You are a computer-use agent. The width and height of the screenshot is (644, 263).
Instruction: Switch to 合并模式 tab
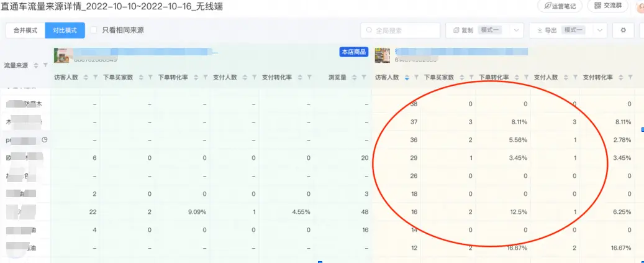pyautogui.click(x=25, y=30)
